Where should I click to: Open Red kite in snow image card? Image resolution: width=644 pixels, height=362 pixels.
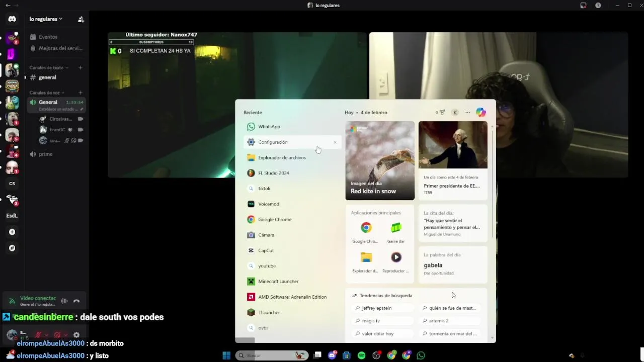click(380, 160)
